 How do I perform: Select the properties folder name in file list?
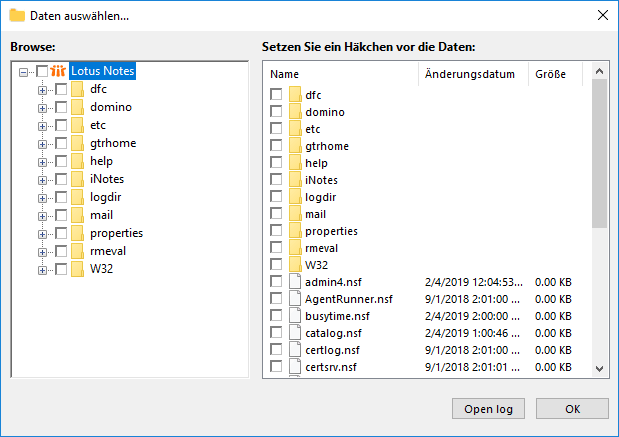click(331, 231)
